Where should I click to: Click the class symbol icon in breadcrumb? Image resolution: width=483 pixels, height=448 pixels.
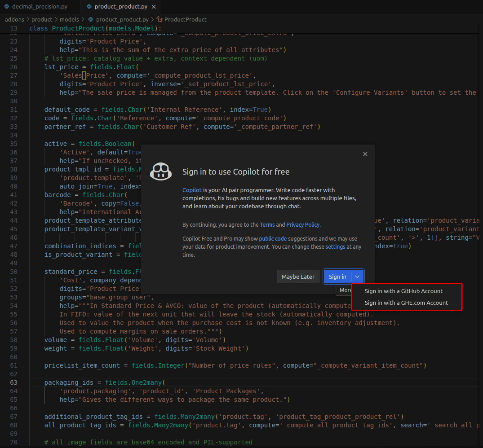[x=160, y=19]
